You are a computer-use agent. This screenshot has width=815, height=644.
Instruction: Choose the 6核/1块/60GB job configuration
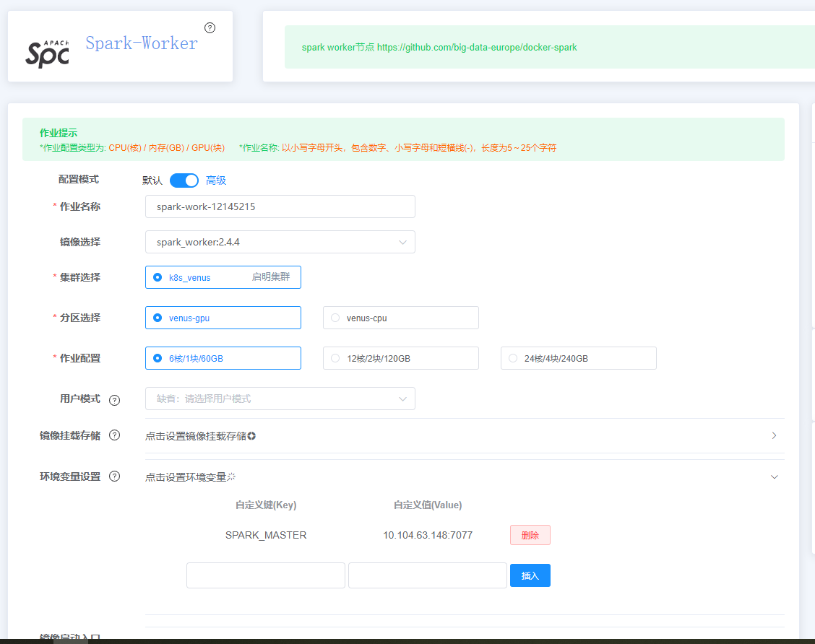223,358
